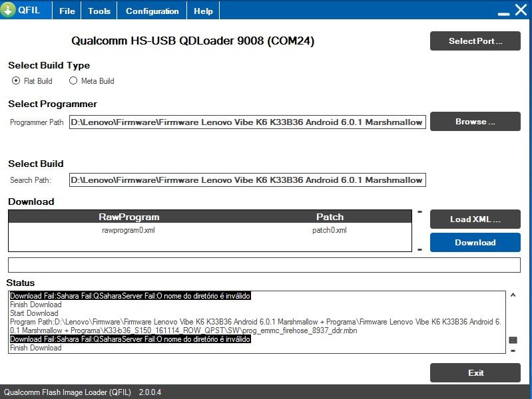Screen dimensions: 532x399
Task: Click the last Finish Download status line
Action: (x=36, y=348)
